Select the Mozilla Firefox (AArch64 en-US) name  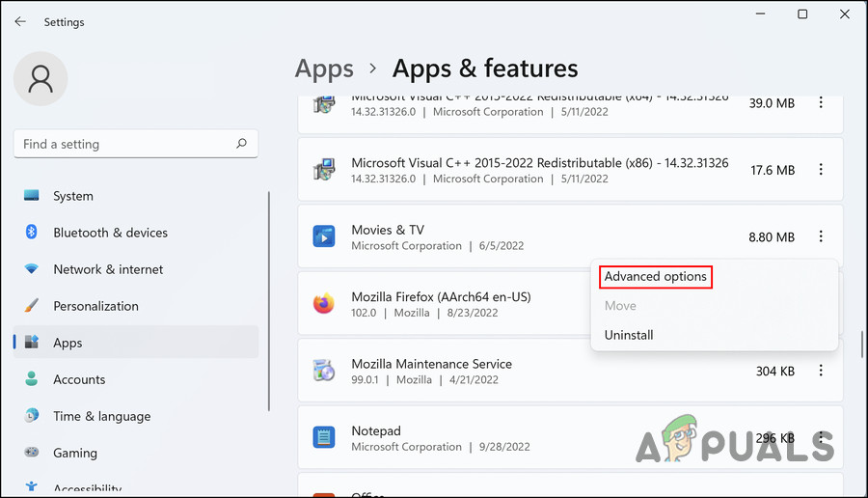441,296
